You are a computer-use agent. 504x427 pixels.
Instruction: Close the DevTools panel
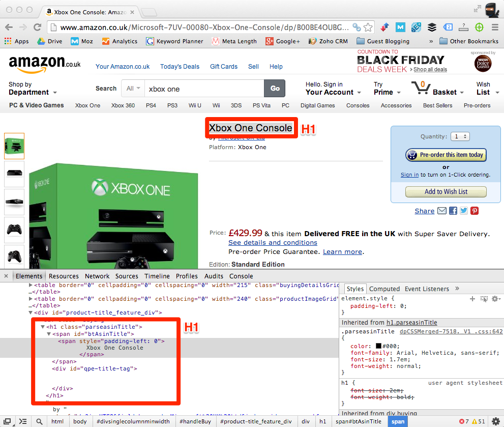(6, 276)
